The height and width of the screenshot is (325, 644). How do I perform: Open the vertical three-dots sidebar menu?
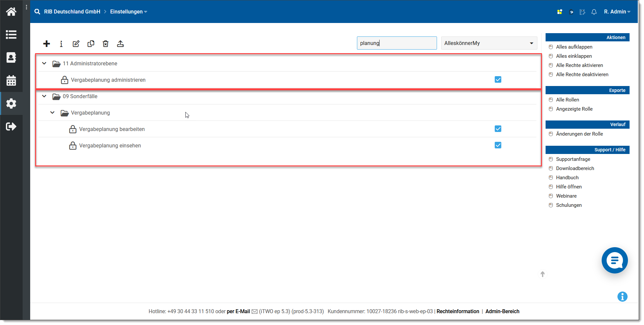[27, 7]
